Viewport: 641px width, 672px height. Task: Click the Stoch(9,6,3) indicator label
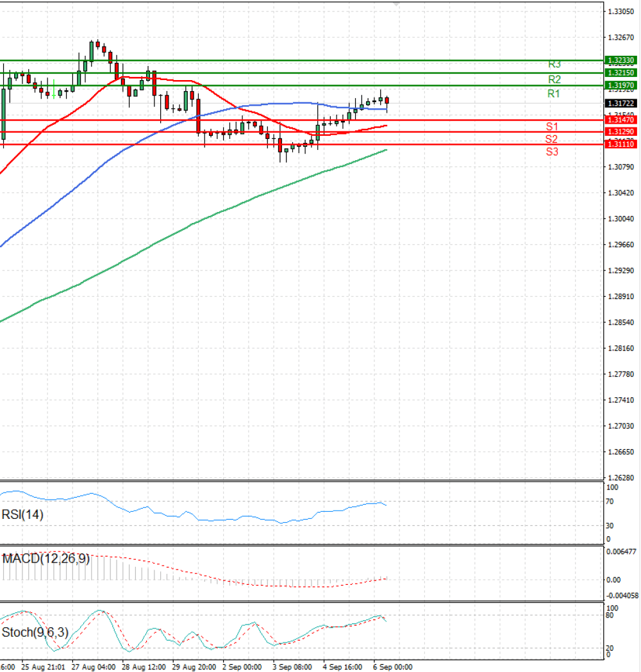pos(35,632)
